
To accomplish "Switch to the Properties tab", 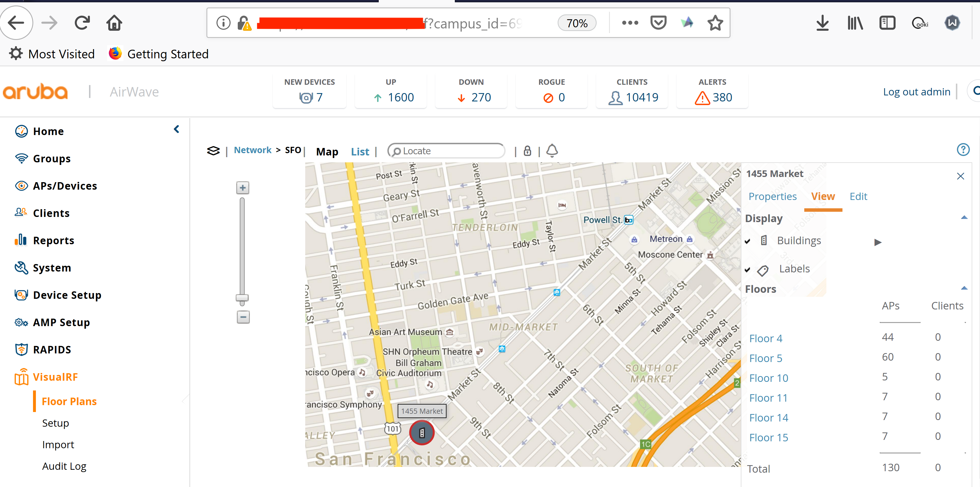I will click(x=772, y=197).
